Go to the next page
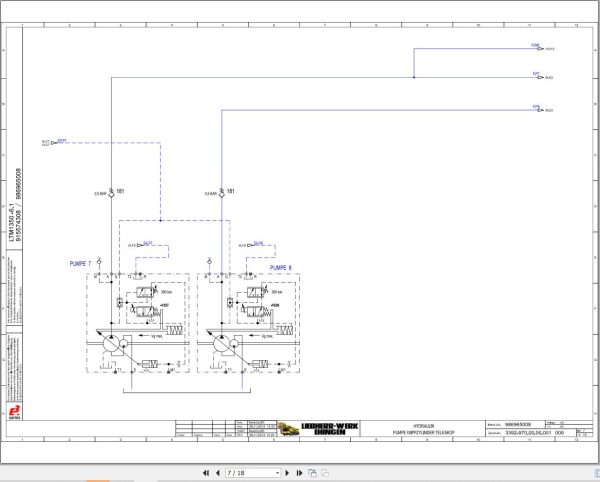The height and width of the screenshot is (482, 600). pos(287,473)
